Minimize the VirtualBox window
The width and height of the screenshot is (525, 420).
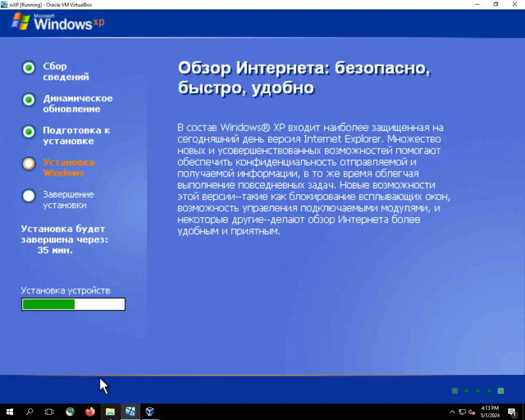tap(477, 5)
